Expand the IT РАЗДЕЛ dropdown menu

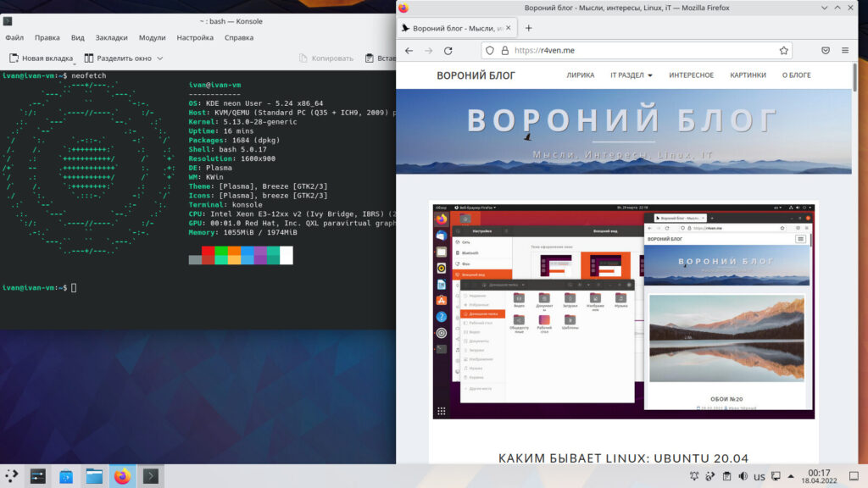click(x=632, y=75)
